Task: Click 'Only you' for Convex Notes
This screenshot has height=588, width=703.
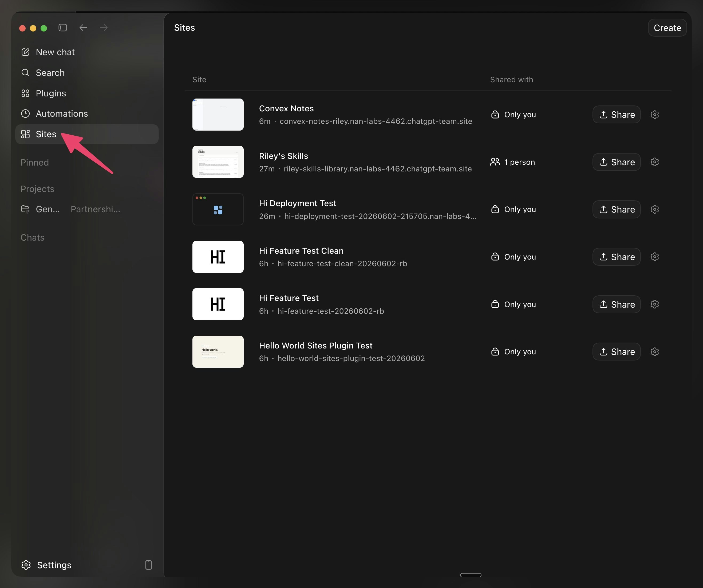Action: point(520,115)
